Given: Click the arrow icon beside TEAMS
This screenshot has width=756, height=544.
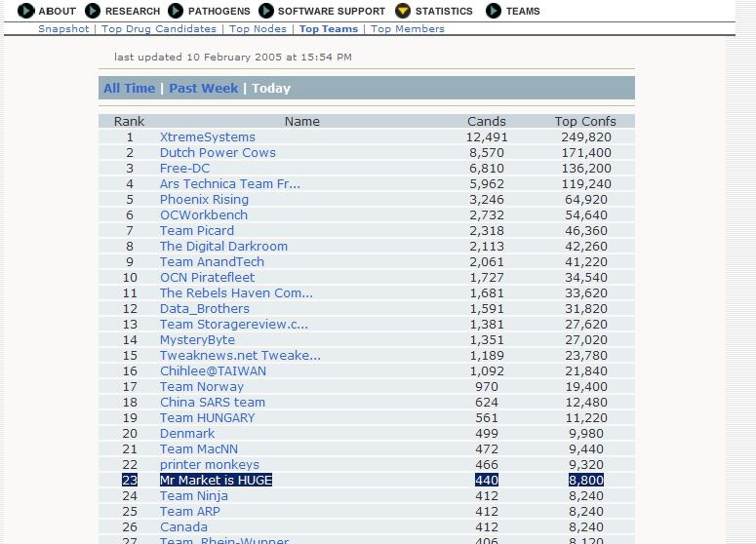Looking at the screenshot, I should pos(494,11).
